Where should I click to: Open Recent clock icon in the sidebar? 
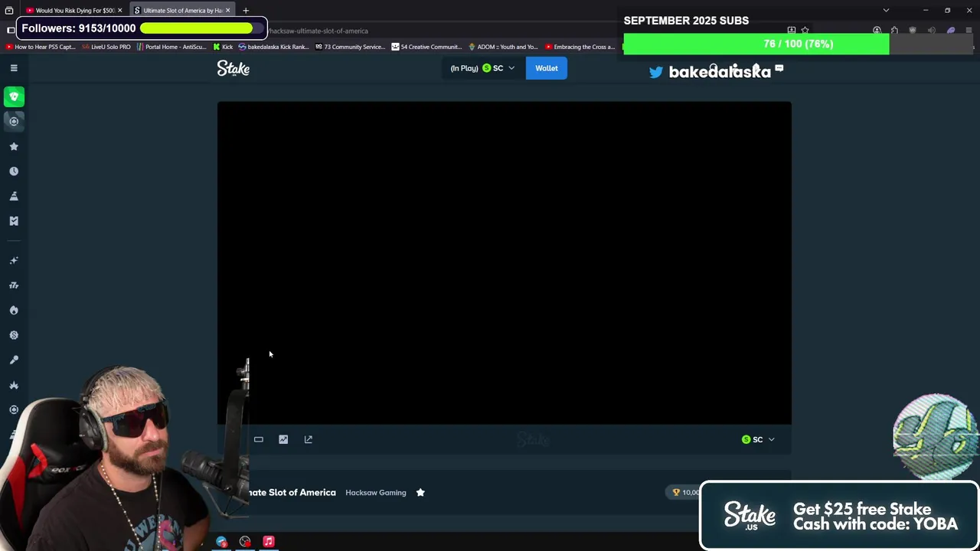(14, 171)
